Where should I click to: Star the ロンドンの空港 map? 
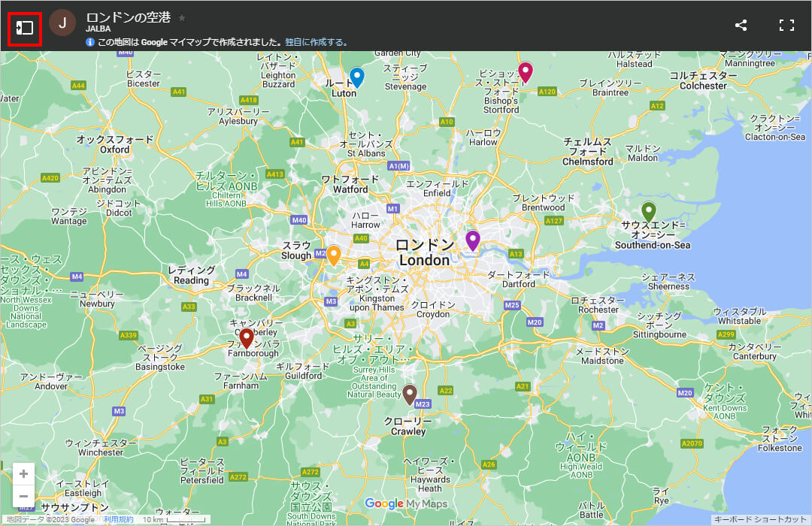182,17
